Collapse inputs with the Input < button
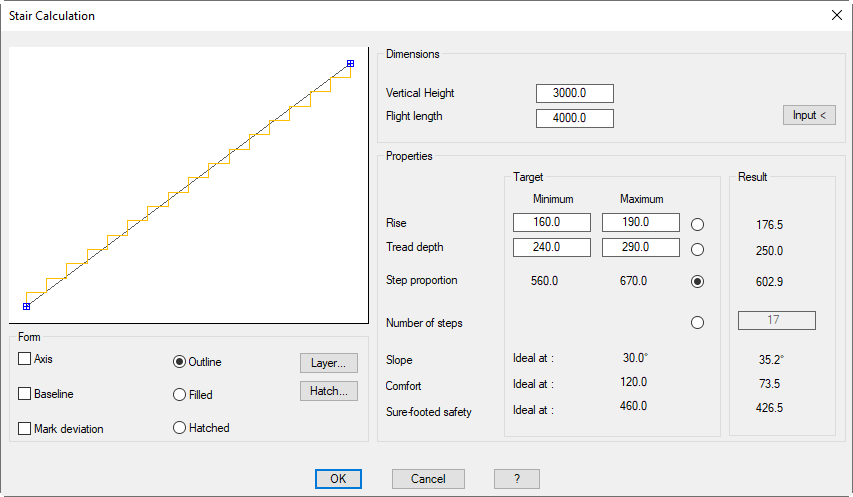Image resolution: width=853 pixels, height=497 pixels. tap(808, 115)
